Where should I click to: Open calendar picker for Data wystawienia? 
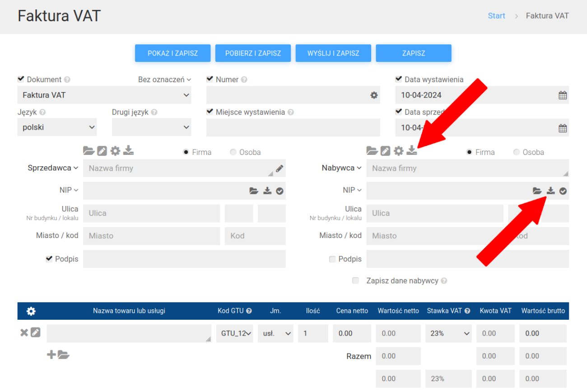[x=562, y=95]
